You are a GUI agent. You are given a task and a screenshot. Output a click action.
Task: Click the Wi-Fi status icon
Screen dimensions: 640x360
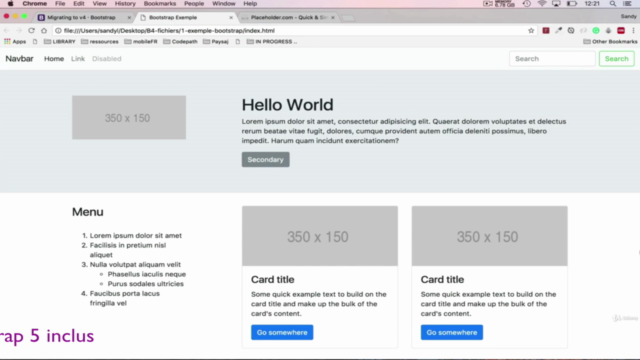542,4
